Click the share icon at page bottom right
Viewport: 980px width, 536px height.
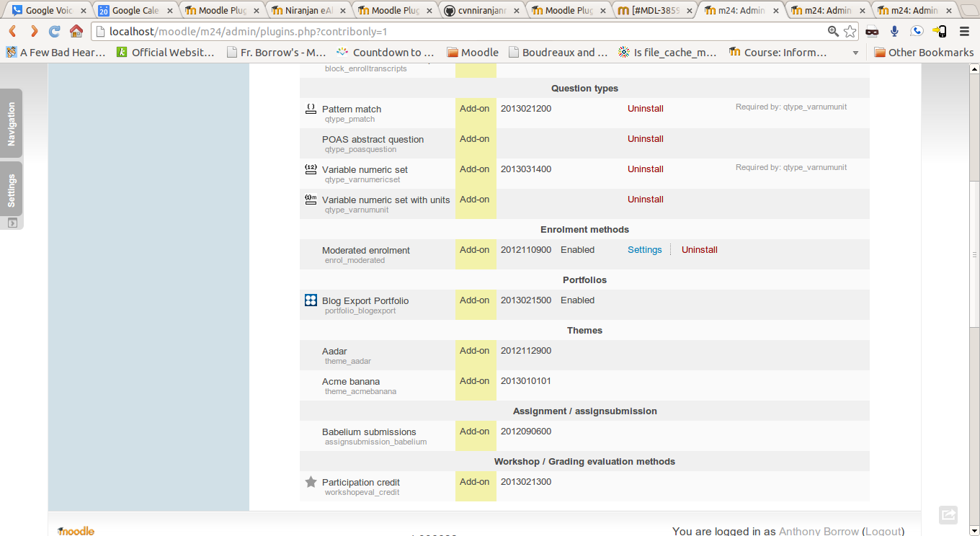(x=948, y=514)
